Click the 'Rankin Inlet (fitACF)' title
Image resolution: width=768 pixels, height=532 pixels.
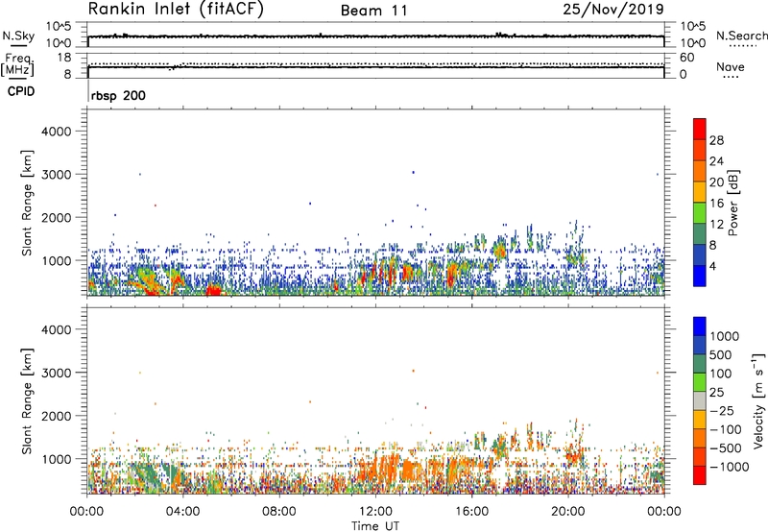[x=176, y=10]
